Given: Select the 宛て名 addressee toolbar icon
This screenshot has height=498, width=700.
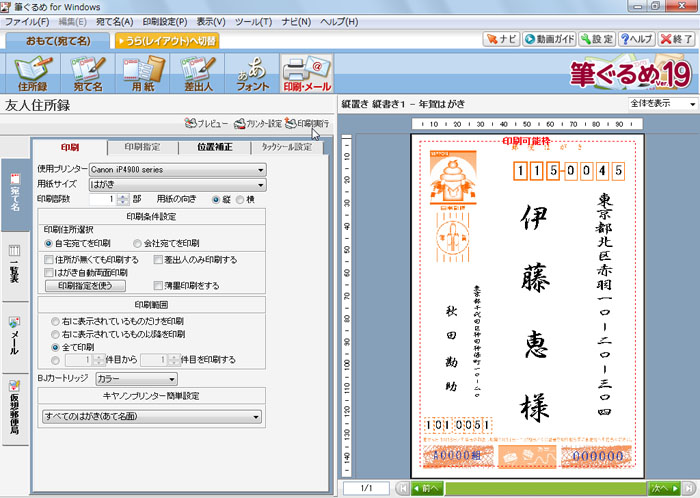Looking at the screenshot, I should (88, 74).
